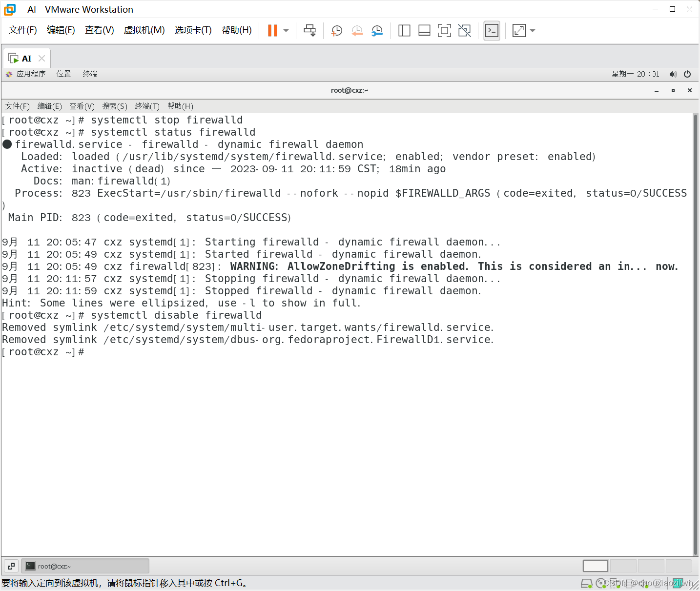Toggle the console view button
This screenshot has height=591, width=700.
[x=492, y=30]
